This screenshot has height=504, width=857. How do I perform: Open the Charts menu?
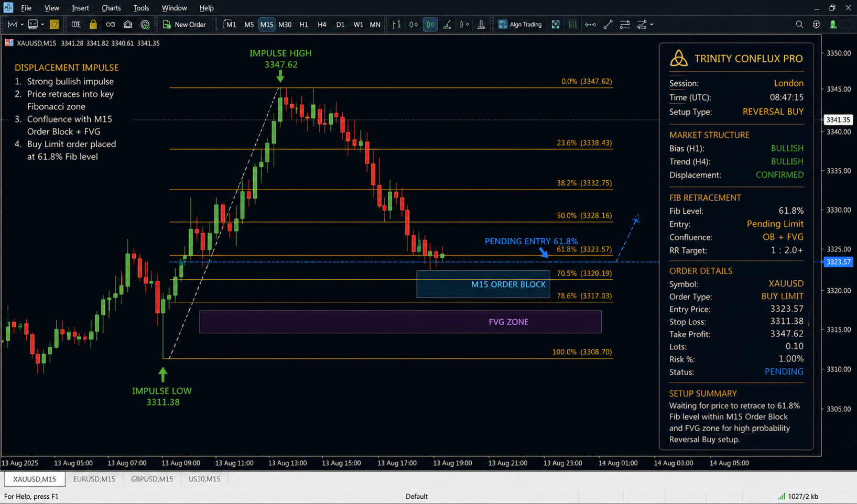111,8
